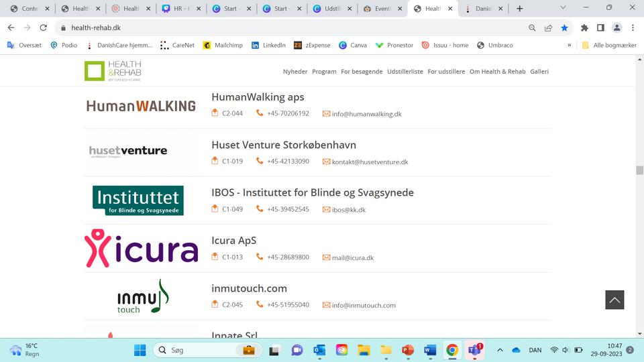The image size is (644, 362).
Task: Open the For udstillere menu
Action: (x=446, y=72)
